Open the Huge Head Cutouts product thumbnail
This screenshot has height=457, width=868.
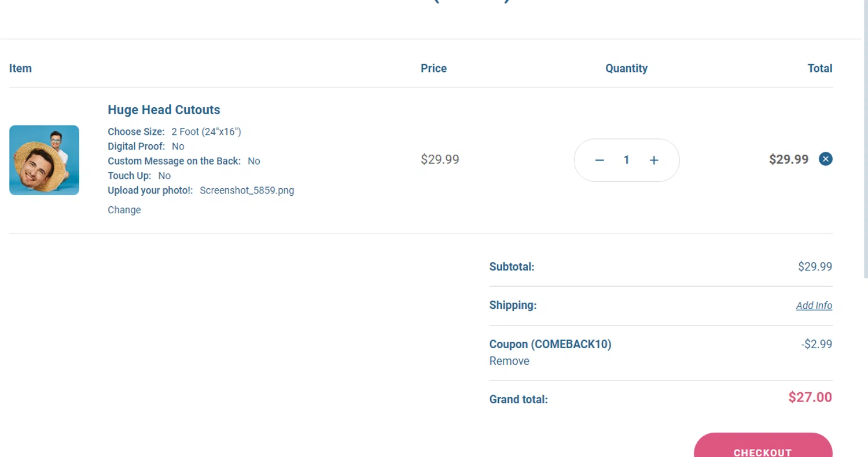pos(44,160)
